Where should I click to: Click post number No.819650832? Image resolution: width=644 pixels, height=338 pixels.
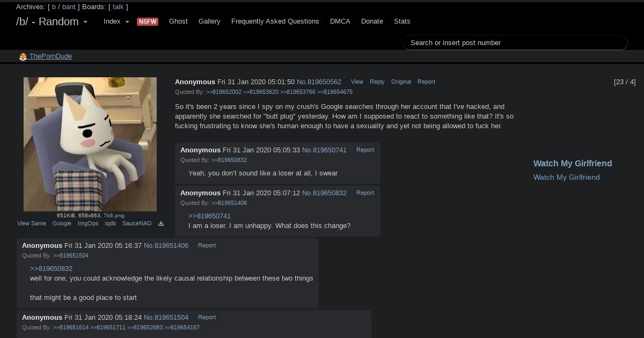(324, 193)
